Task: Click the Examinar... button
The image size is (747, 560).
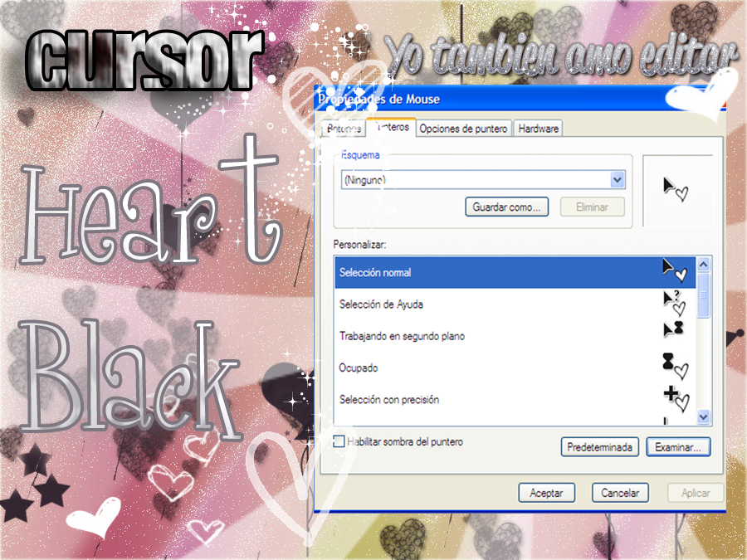Action: click(x=678, y=447)
